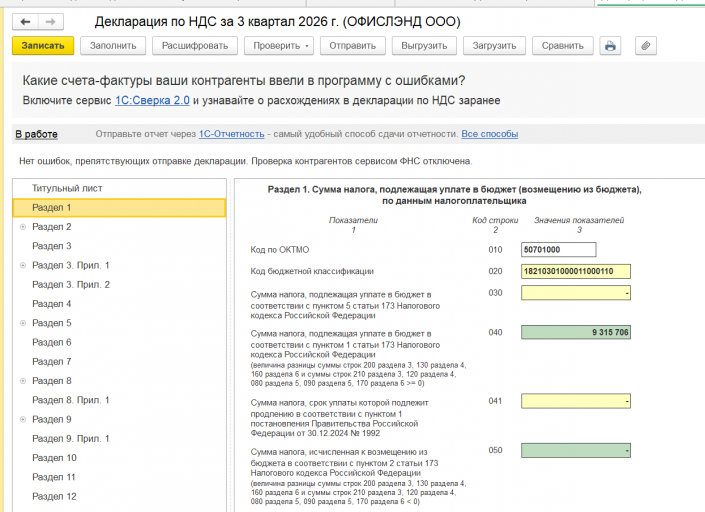This screenshot has height=512, width=705.
Task: Click line code 010 text
Action: [x=495, y=250]
